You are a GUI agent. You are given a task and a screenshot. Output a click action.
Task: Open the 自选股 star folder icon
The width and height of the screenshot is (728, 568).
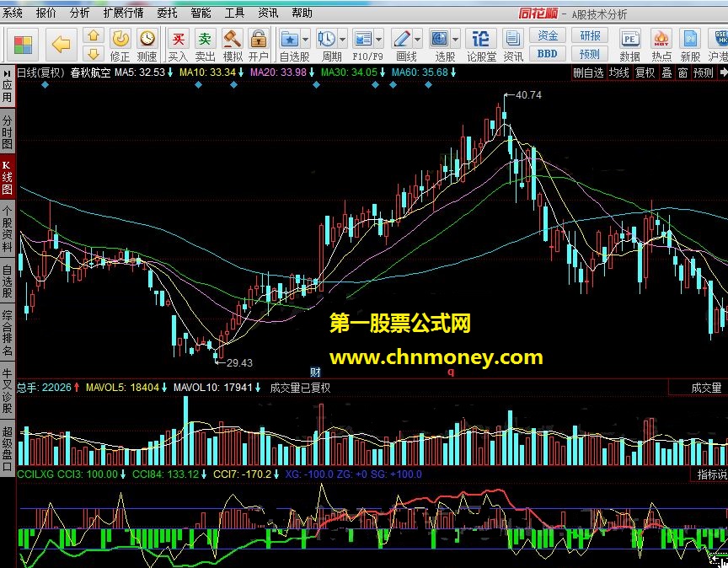coord(290,39)
